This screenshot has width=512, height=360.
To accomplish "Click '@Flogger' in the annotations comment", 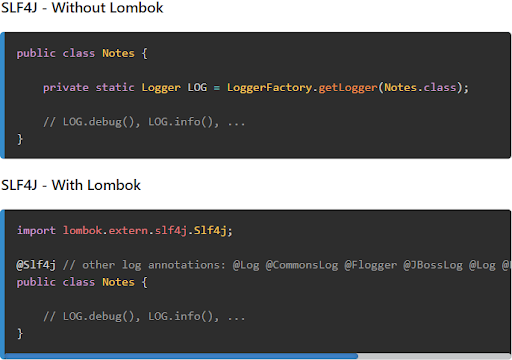I will (x=371, y=265).
